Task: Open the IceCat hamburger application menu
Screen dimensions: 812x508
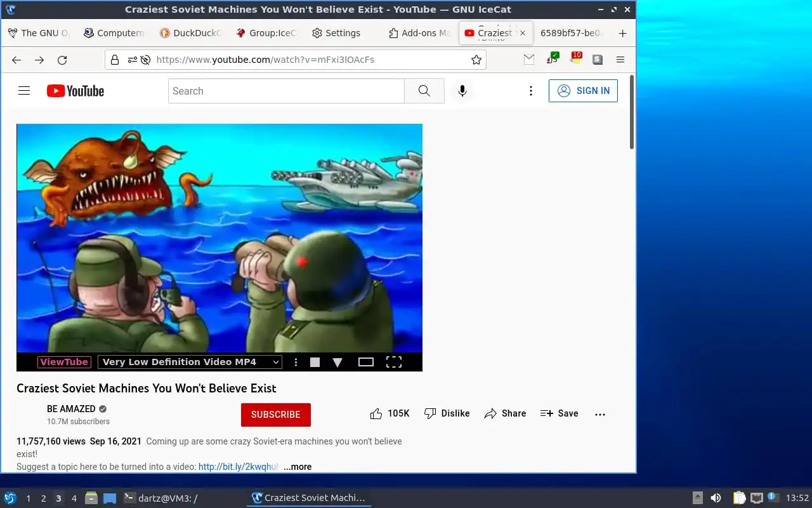Action: 620,60
